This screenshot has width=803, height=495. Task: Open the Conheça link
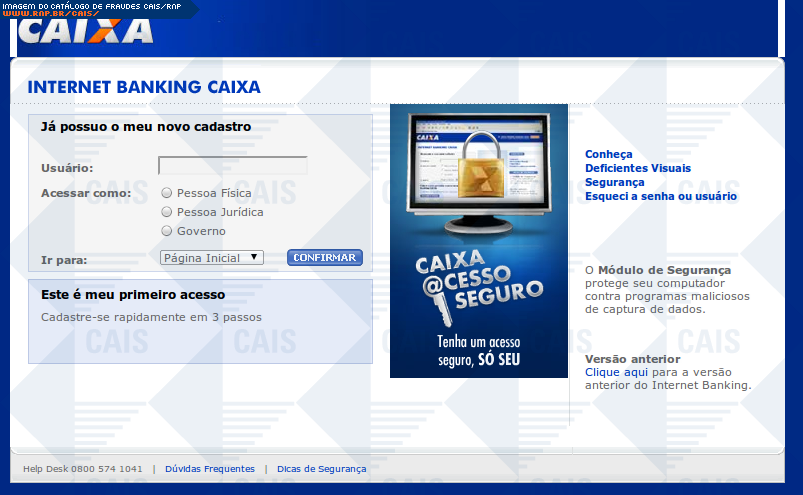608,154
